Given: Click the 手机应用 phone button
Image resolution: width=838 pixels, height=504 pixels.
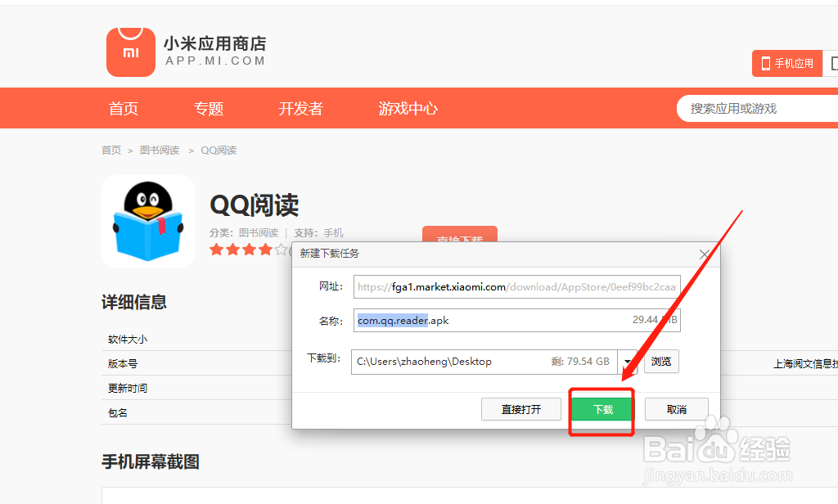Looking at the screenshot, I should (x=786, y=64).
